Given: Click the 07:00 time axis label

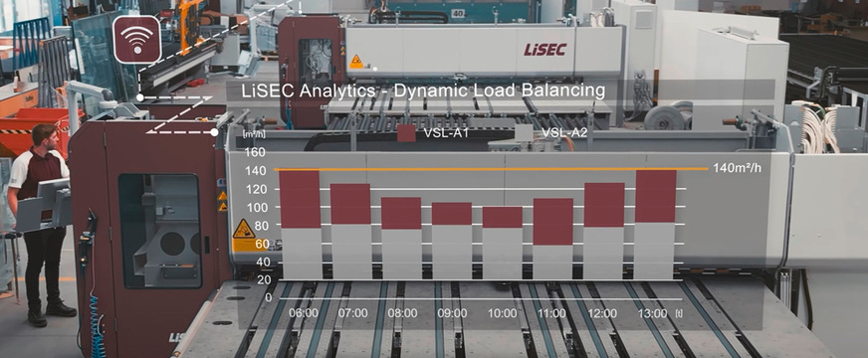Looking at the screenshot, I should (x=352, y=313).
